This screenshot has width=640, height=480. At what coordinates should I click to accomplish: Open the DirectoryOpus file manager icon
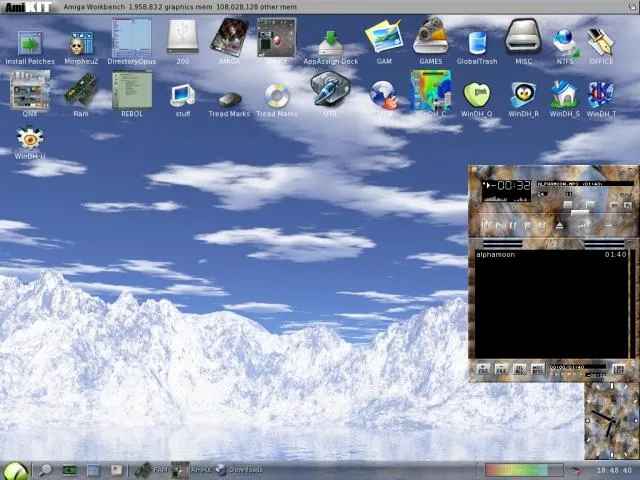click(131, 41)
